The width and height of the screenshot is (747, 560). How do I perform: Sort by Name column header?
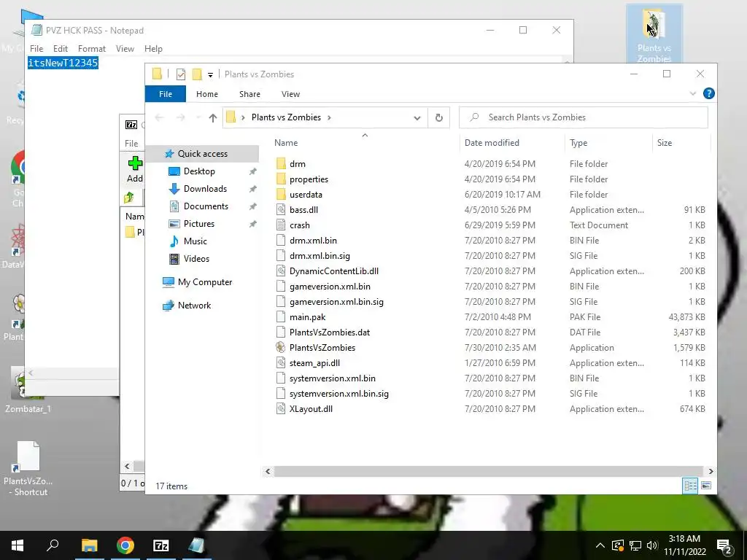point(365,142)
